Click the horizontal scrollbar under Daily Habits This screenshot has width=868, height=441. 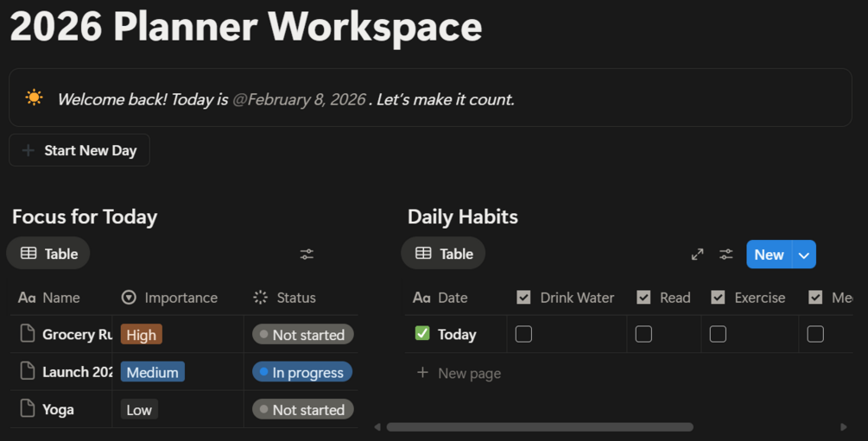pos(540,426)
